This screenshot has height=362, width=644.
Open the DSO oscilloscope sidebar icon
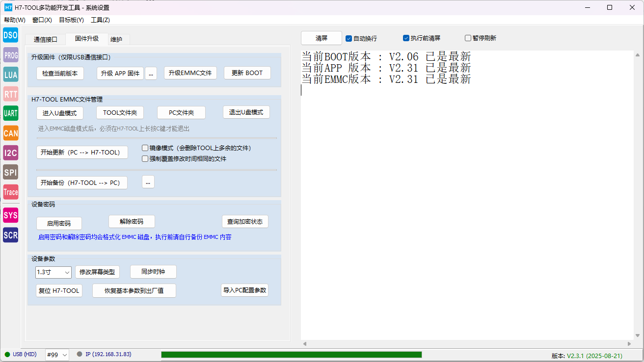[10, 35]
